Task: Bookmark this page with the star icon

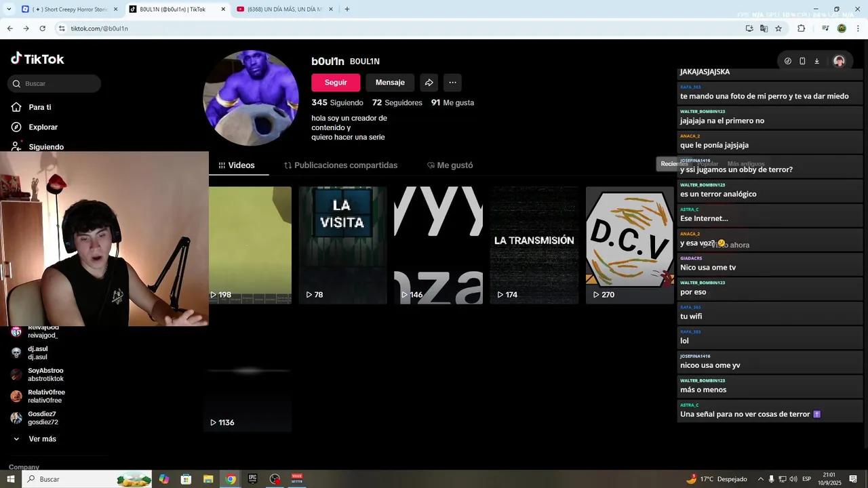Action: tap(778, 28)
